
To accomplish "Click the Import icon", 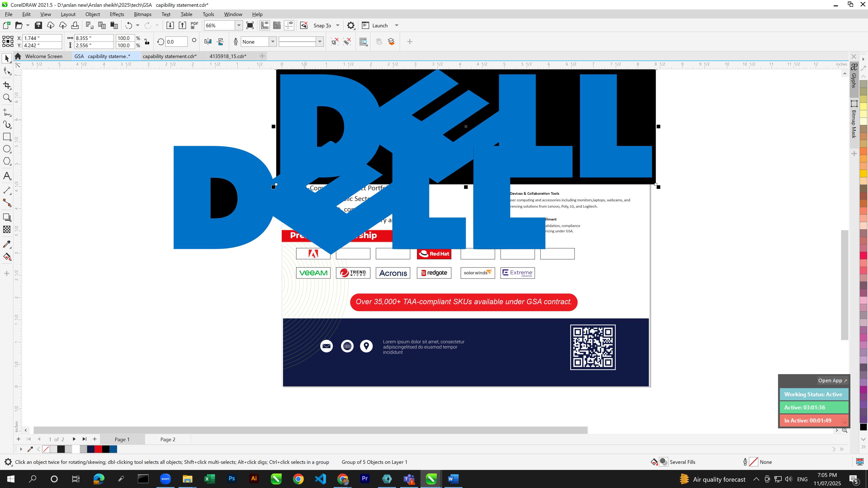I will (x=170, y=25).
